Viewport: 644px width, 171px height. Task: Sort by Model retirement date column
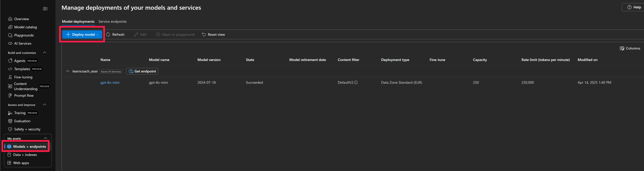[x=307, y=60]
